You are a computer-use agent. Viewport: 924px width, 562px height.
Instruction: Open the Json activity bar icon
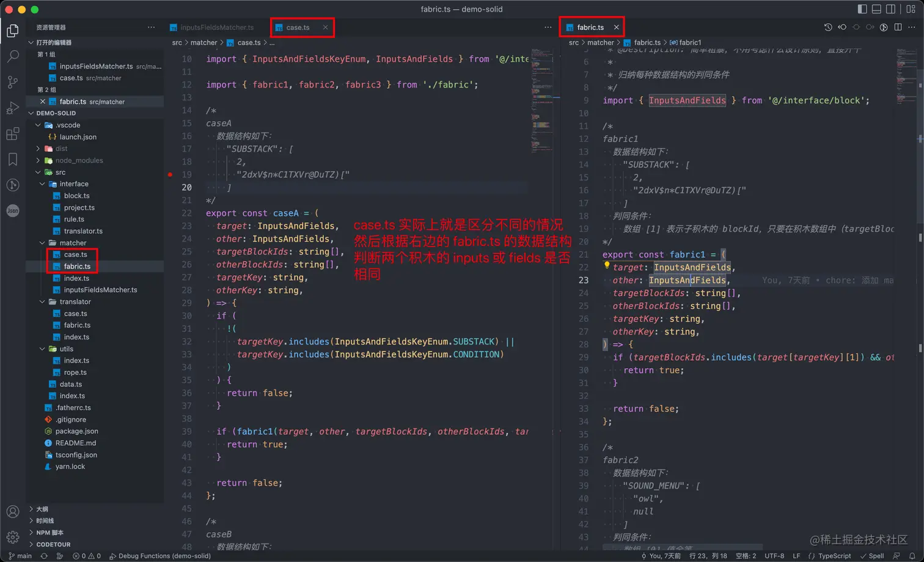[x=12, y=210]
